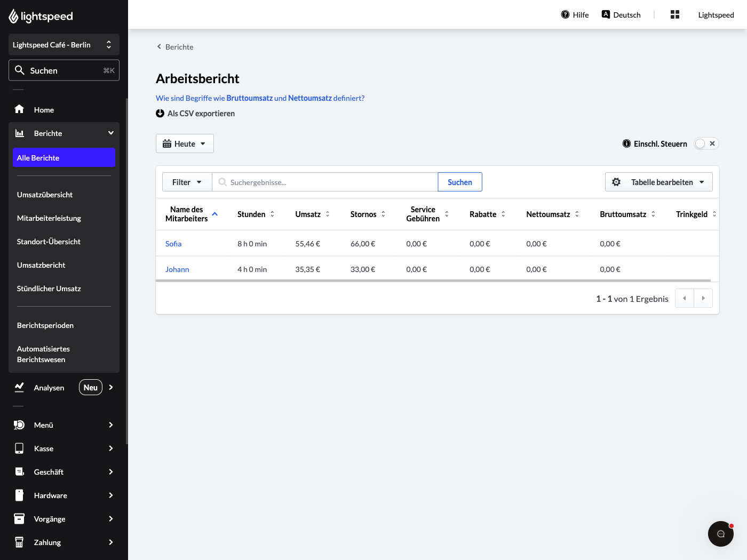Open the app grid icon in header
Screen dimensions: 747x560
pyautogui.click(x=675, y=14)
